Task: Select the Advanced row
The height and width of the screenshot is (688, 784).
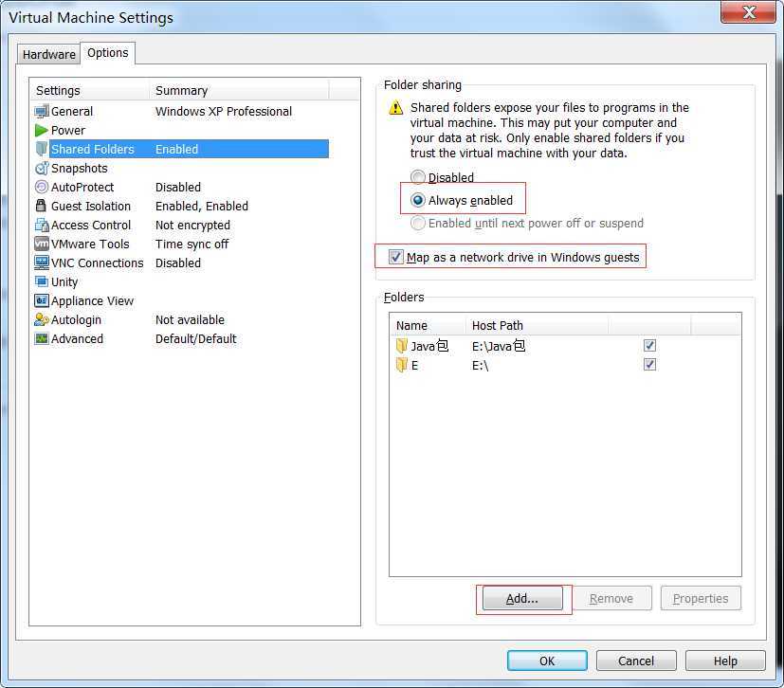Action: pos(181,338)
